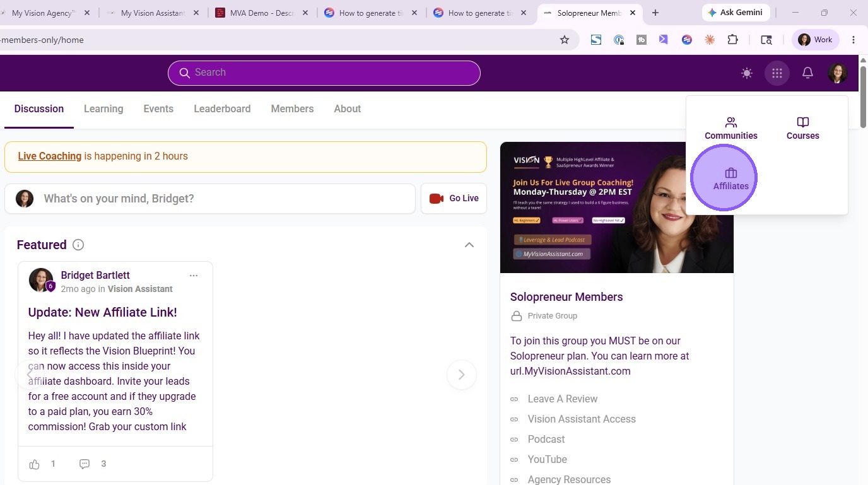Viewport: 868px width, 485px height.
Task: Open the orange starburst extension
Action: coord(710,40)
